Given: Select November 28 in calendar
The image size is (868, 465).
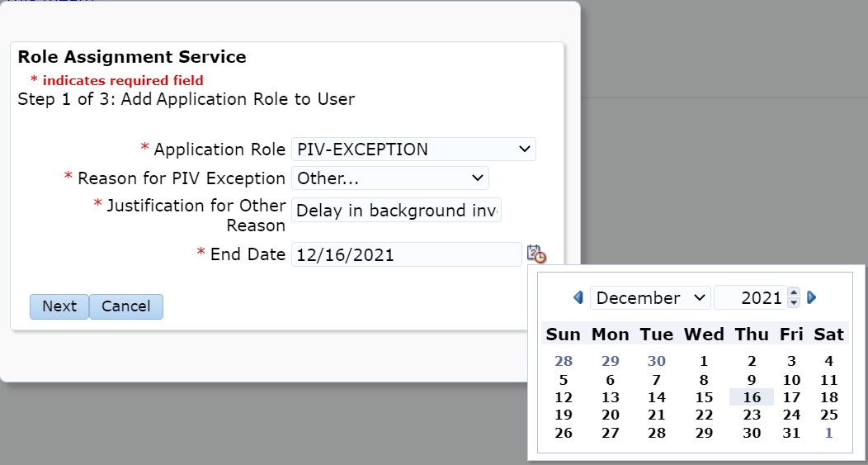Looking at the screenshot, I should (564, 361).
